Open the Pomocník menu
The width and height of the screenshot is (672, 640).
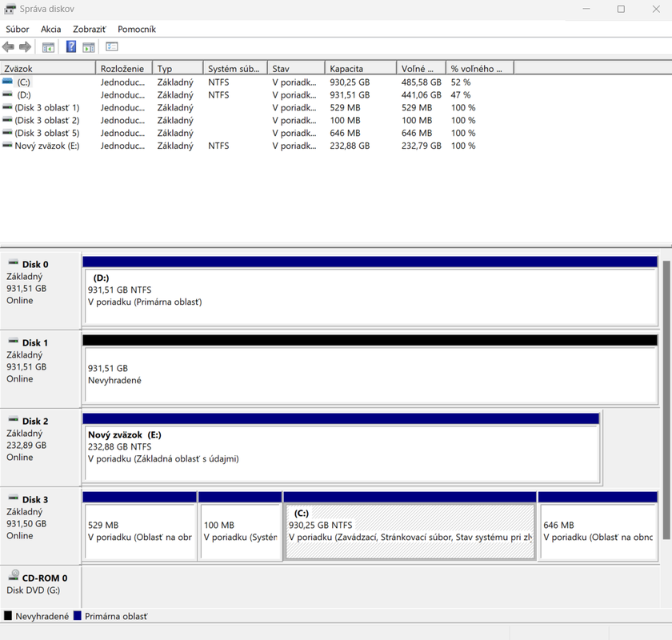[x=137, y=29]
